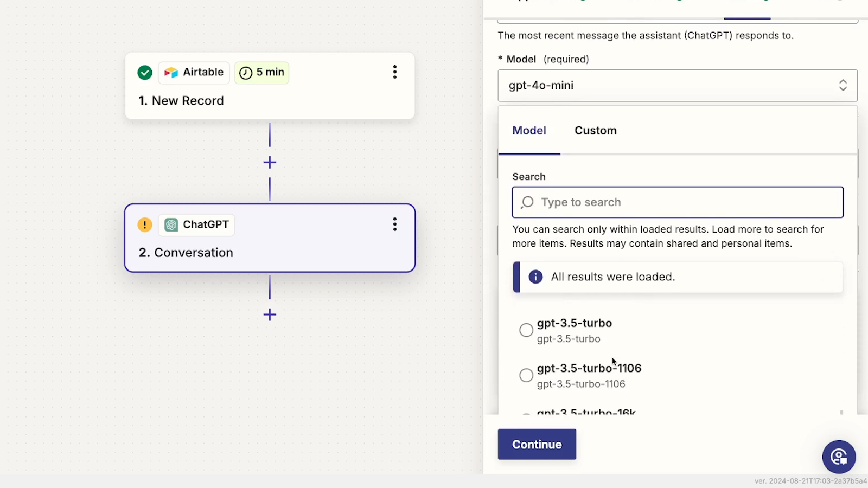Open the Airtable step three-dot menu
Screen dimensions: 868x488
[x=395, y=72]
